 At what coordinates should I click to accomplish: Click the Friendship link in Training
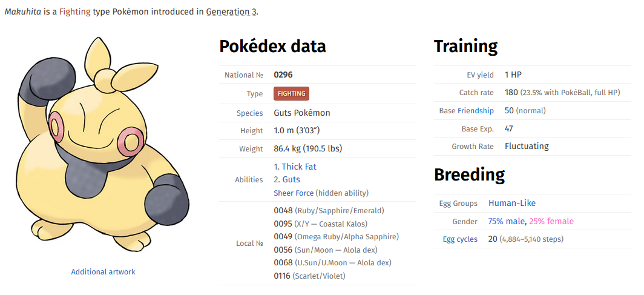pyautogui.click(x=476, y=111)
